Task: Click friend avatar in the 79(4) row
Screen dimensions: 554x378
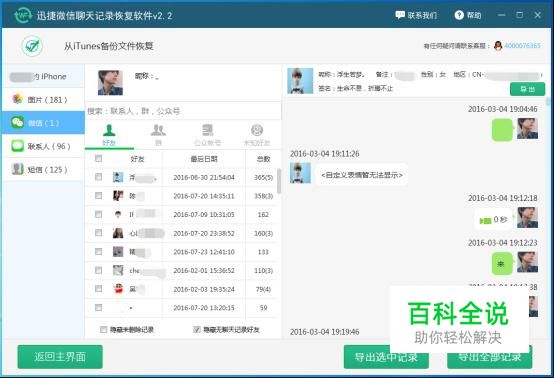Action: point(118,289)
